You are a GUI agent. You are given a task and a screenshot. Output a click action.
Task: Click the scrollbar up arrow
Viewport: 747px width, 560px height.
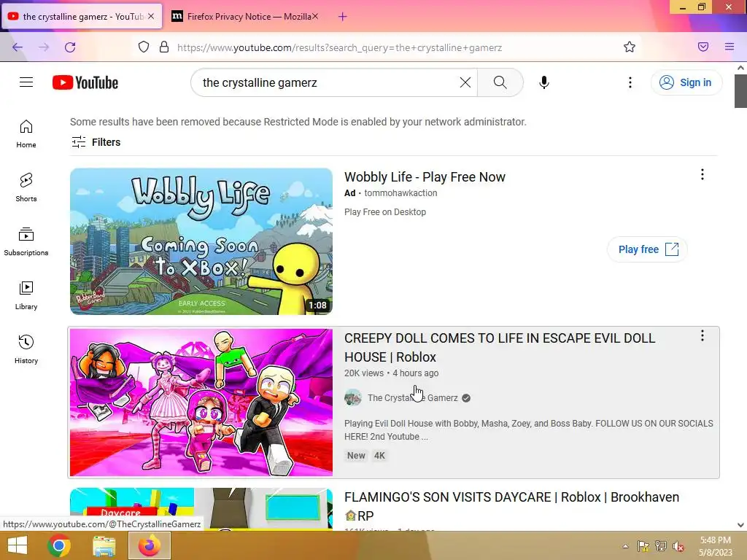click(740, 68)
